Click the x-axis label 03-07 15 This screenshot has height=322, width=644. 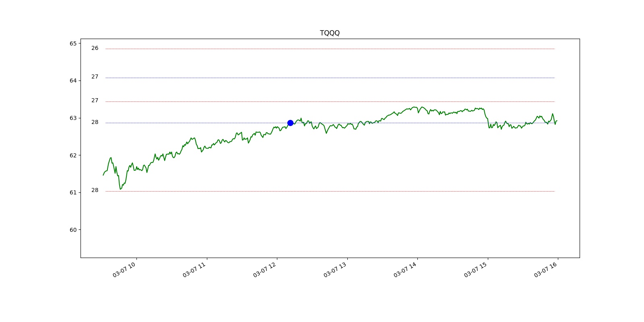476,269
